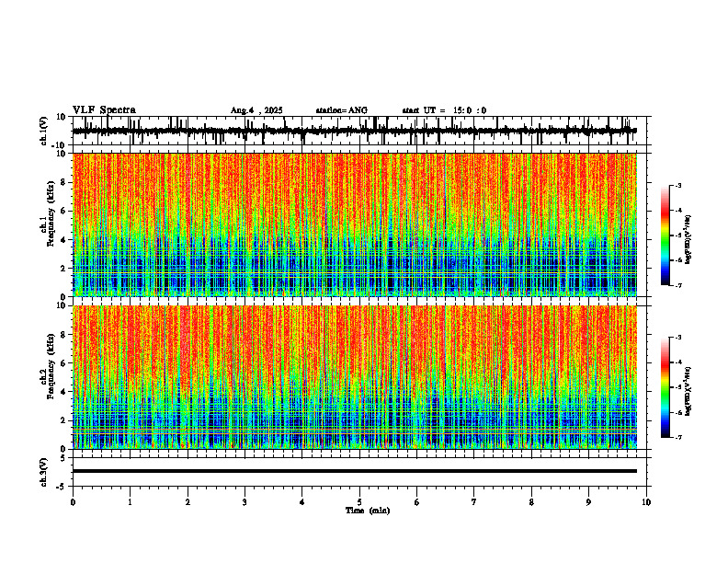Click the ch.2 frequency axis tick 8
Image resolution: width=728 pixels, height=563 pixels.
tap(64, 335)
